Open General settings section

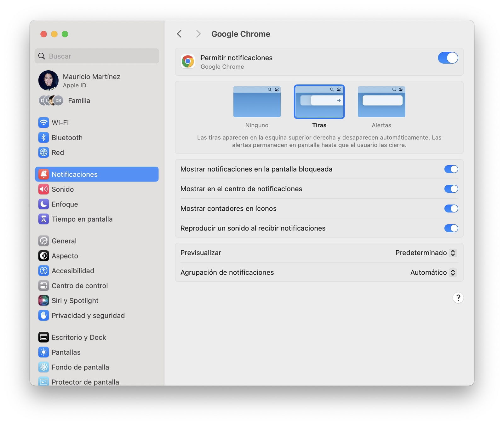(97, 241)
